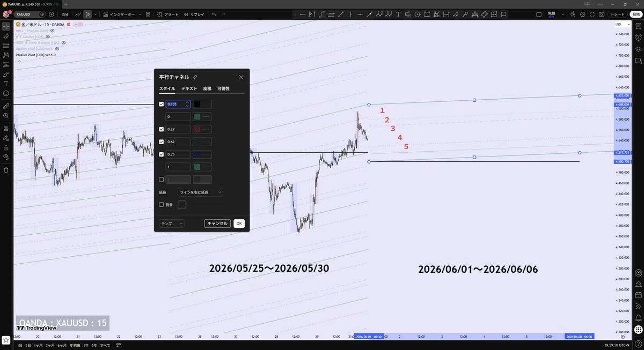Enable the 背景 background checkbox

tap(162, 204)
